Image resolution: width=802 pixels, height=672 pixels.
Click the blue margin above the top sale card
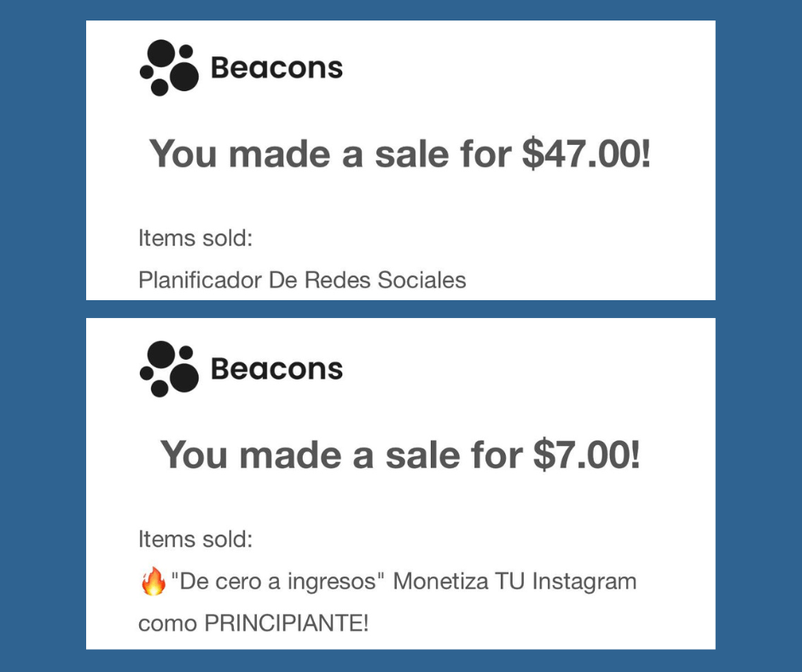pos(400,10)
